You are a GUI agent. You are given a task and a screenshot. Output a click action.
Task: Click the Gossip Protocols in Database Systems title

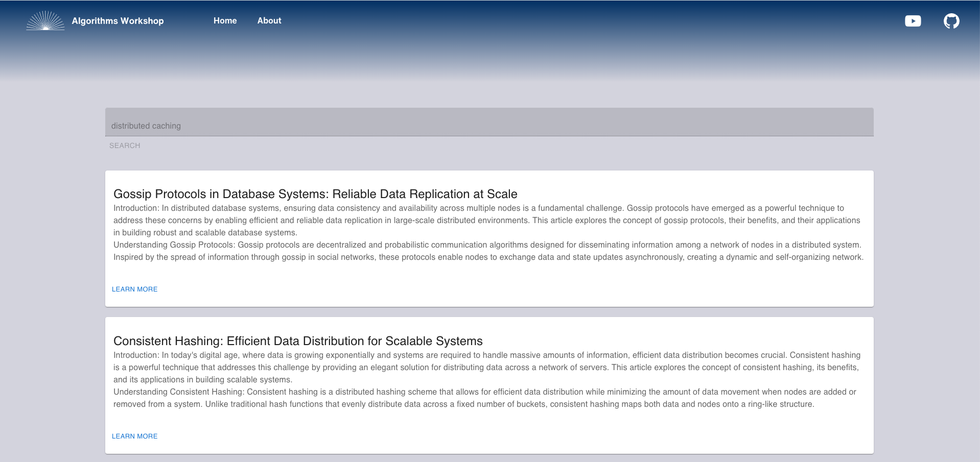(x=315, y=194)
